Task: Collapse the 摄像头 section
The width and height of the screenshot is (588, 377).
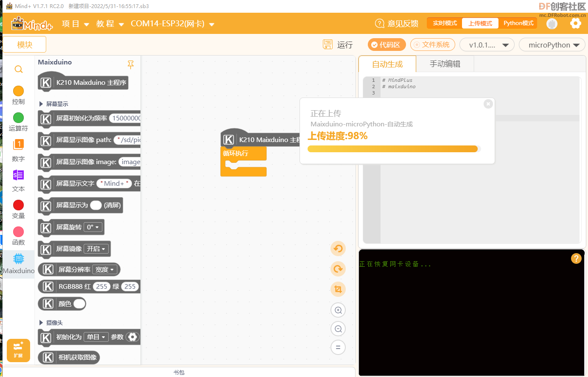Action: coord(41,323)
